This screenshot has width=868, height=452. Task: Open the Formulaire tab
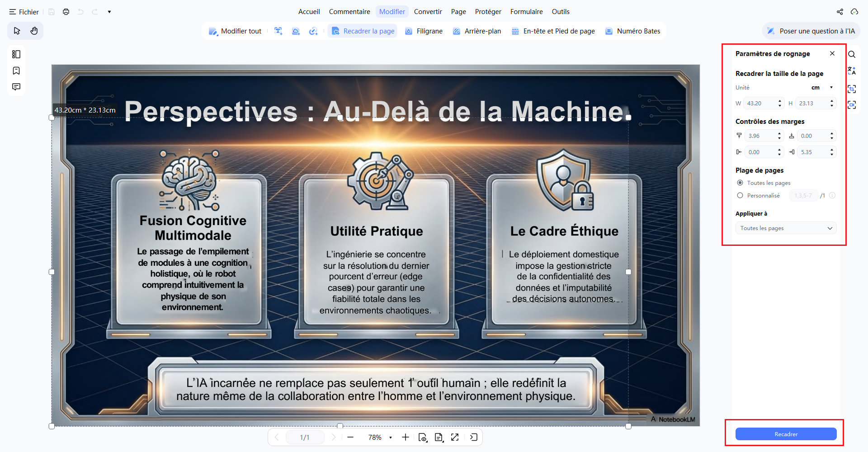tap(526, 12)
